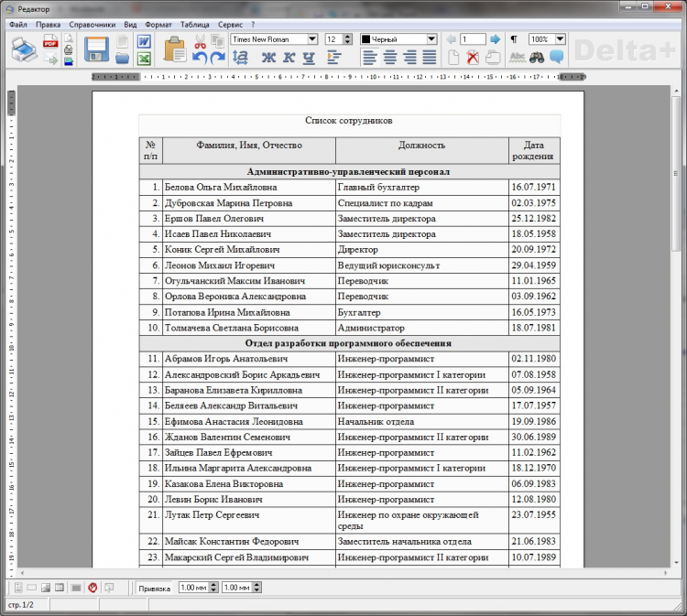This screenshot has width=687, height=616.
Task: Toggle non-printing paragraph marks
Action: tap(514, 39)
